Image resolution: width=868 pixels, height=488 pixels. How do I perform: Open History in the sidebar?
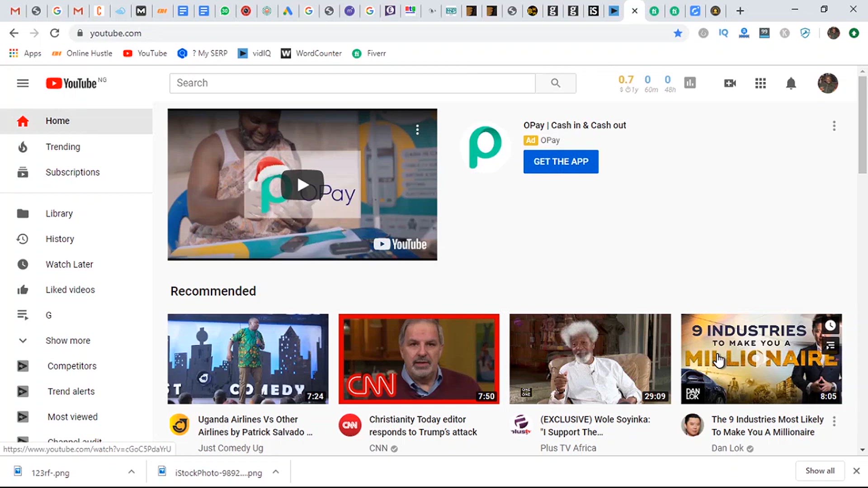pos(76,239)
